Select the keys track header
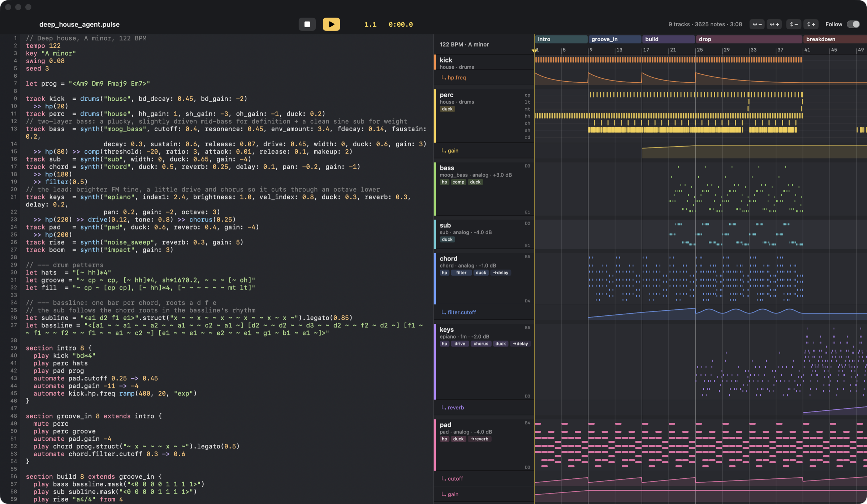867x504 pixels. click(x=484, y=362)
